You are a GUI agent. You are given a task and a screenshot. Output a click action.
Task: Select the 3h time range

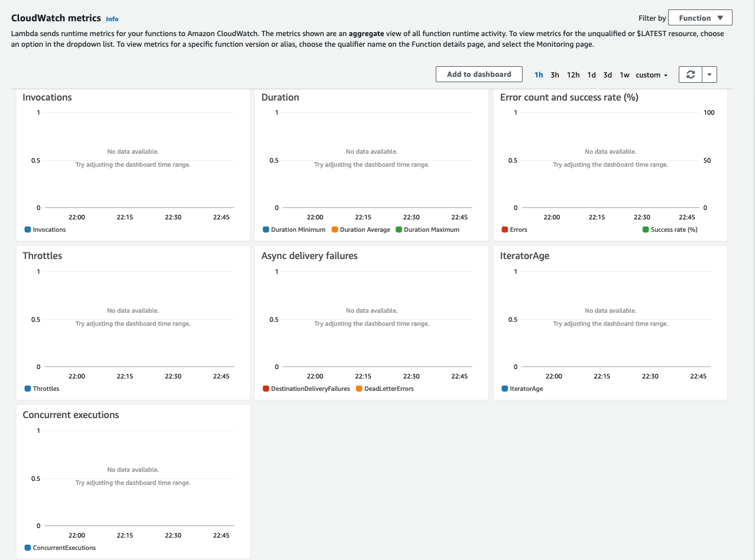[x=555, y=75]
